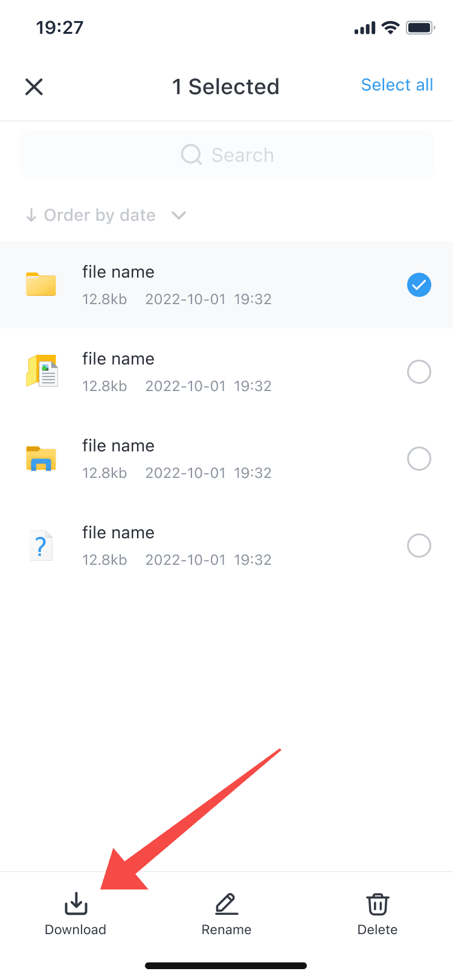Select the second file's radio circle
The width and height of the screenshot is (453, 980).
click(419, 372)
